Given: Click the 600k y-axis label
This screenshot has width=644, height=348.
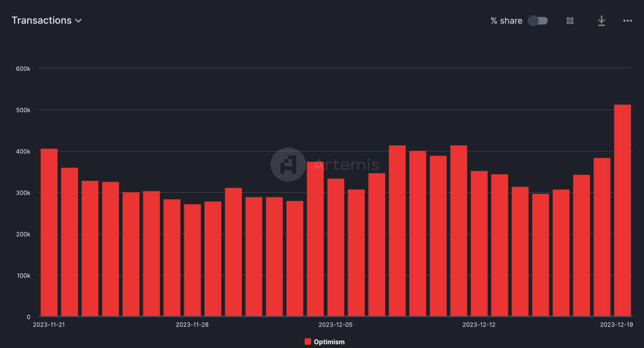Looking at the screenshot, I should pyautogui.click(x=23, y=68).
